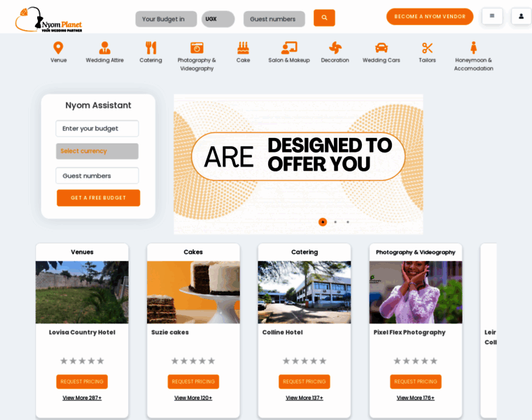Select the Cake icon
The height and width of the screenshot is (420, 532).
[243, 48]
